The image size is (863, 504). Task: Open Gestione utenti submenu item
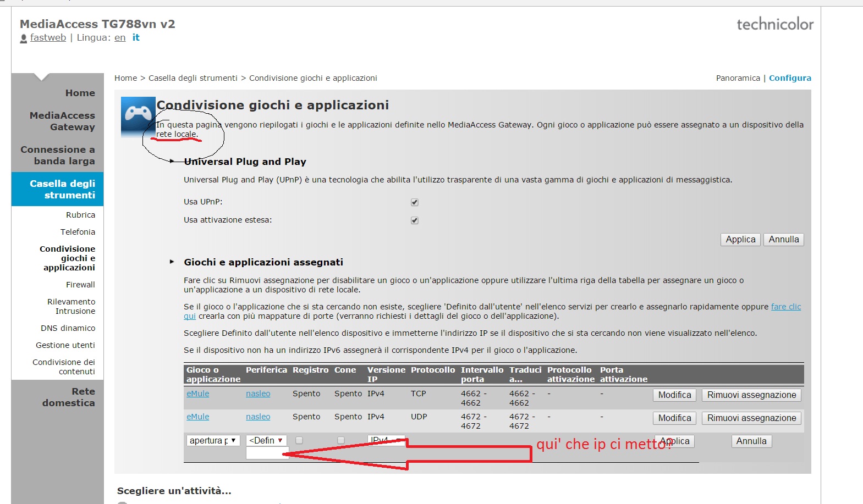pos(65,345)
